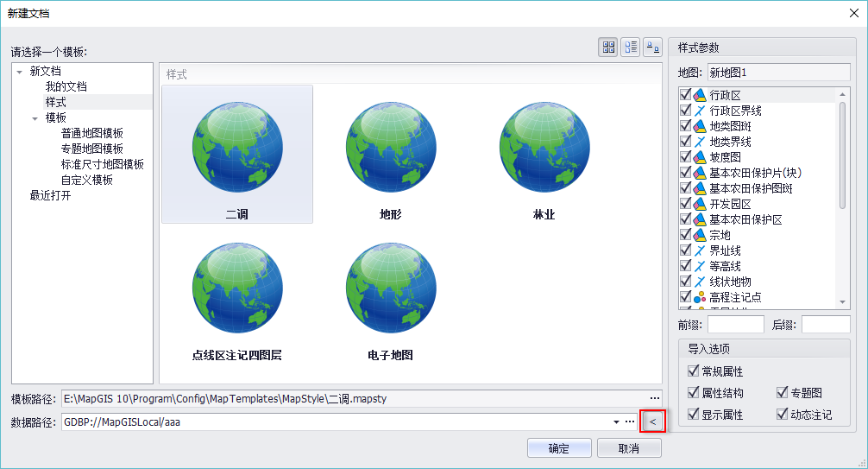Toggle the 显示属性 import option
The width and height of the screenshot is (868, 469).
(693, 414)
